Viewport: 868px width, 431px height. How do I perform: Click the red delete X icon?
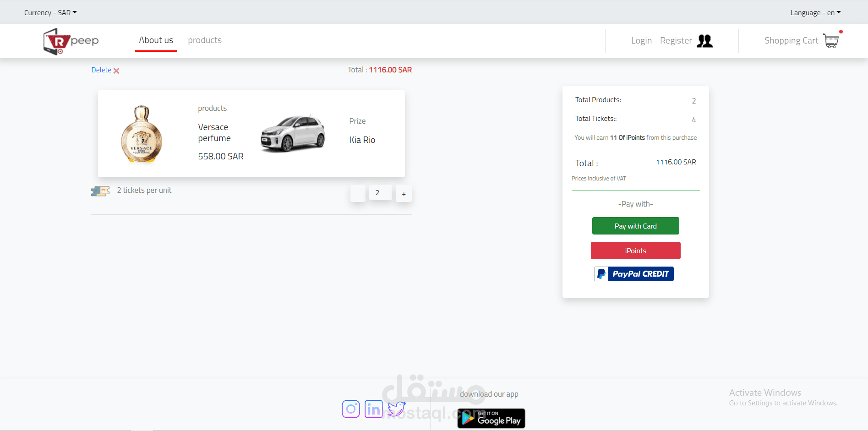pyautogui.click(x=116, y=71)
